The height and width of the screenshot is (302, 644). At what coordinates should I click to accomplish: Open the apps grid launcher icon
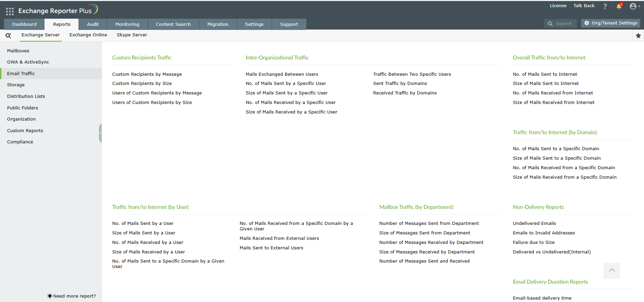10,11
